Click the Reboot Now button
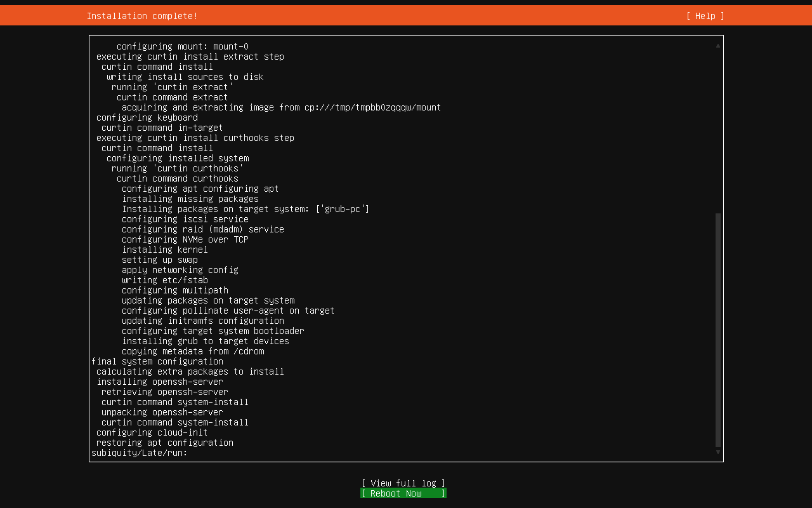The height and width of the screenshot is (508, 812). (403, 493)
